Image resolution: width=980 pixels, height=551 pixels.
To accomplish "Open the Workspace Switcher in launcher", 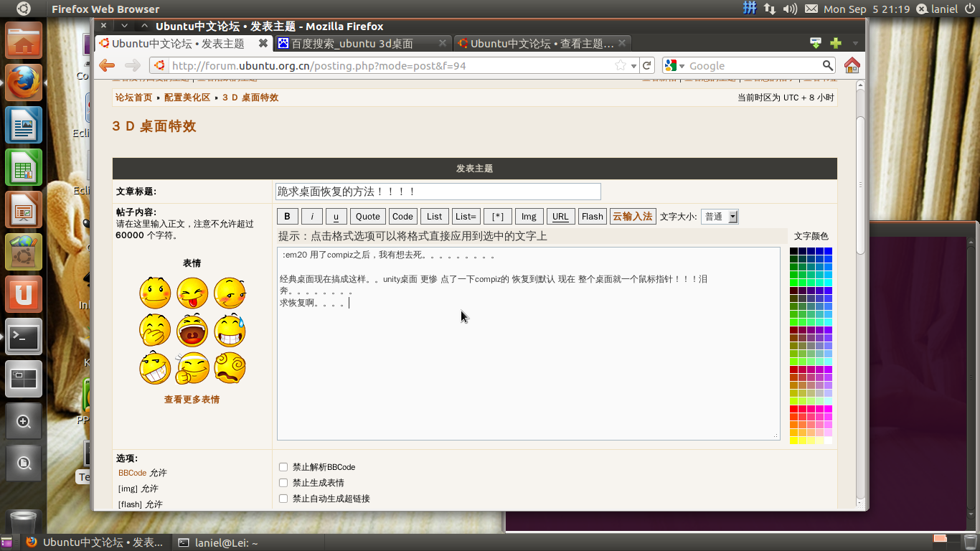I will [24, 379].
